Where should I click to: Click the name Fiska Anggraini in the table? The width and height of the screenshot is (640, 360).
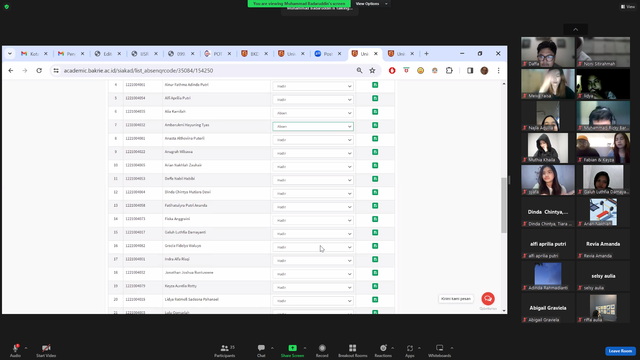click(x=177, y=219)
